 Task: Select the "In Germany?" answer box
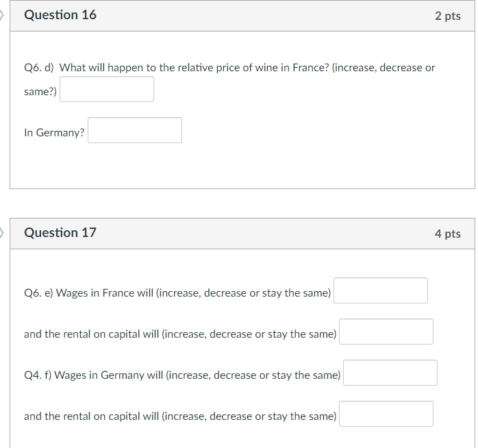[x=135, y=130]
